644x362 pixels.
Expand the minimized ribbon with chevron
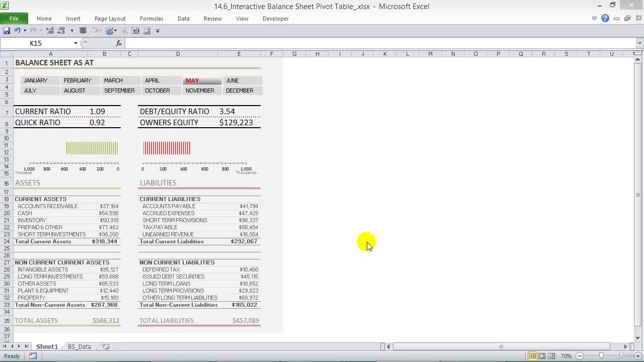click(594, 19)
